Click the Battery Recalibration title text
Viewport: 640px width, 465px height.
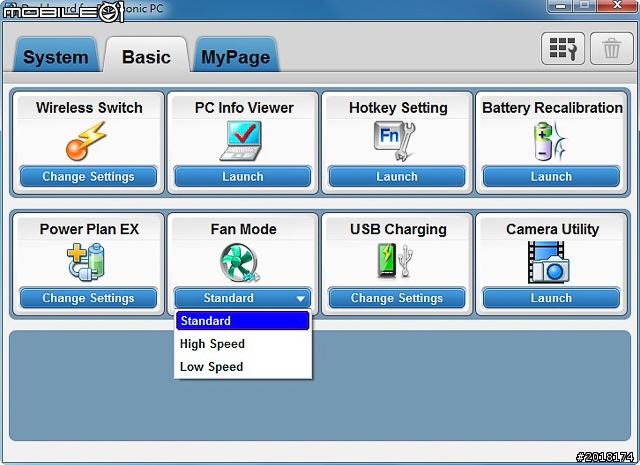552,108
